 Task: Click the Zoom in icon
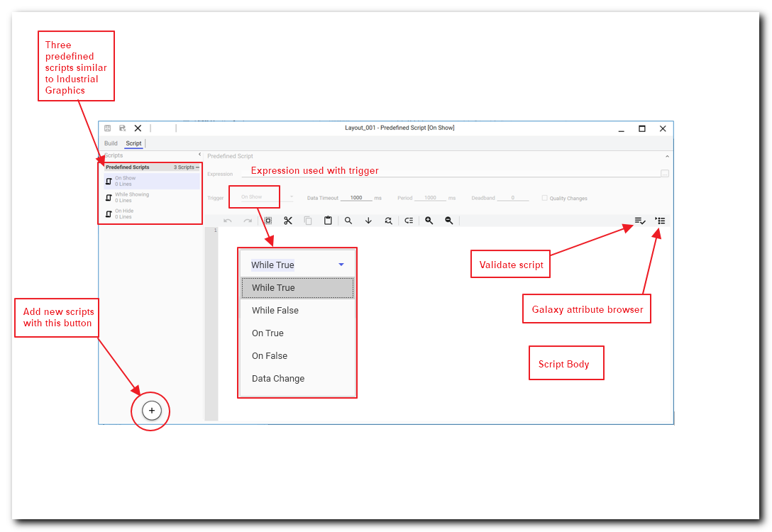pos(429,221)
